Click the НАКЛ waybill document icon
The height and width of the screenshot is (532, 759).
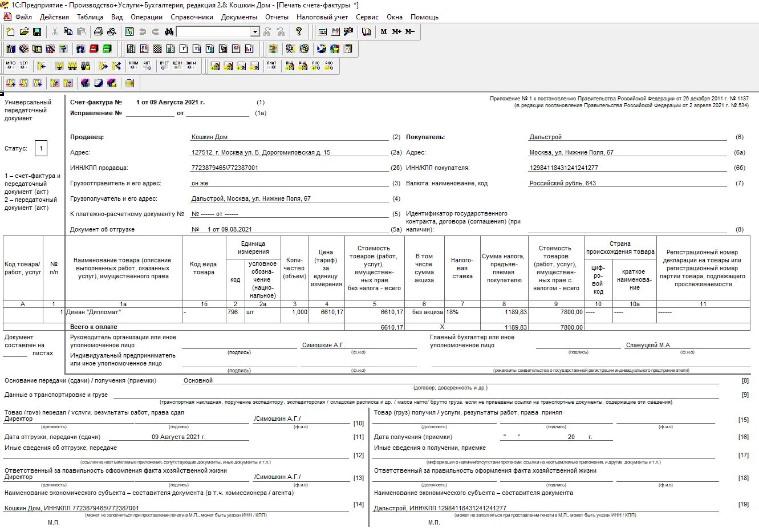tap(133, 66)
